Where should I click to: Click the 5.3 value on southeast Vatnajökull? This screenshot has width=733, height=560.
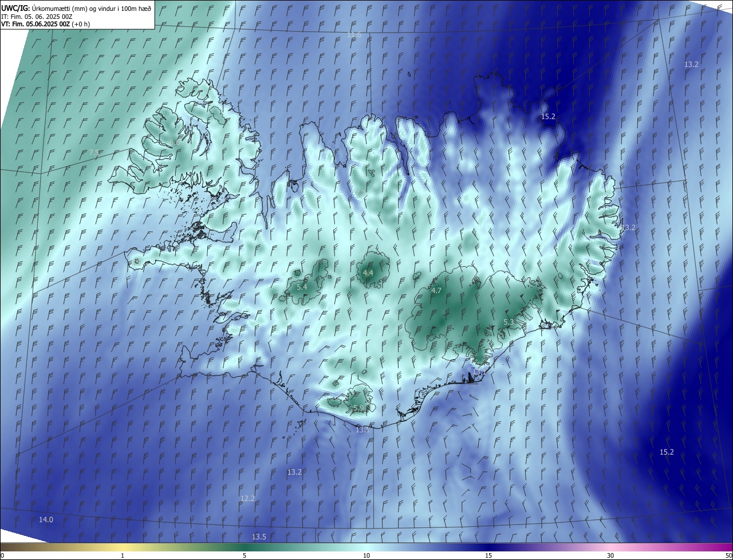[x=509, y=322]
